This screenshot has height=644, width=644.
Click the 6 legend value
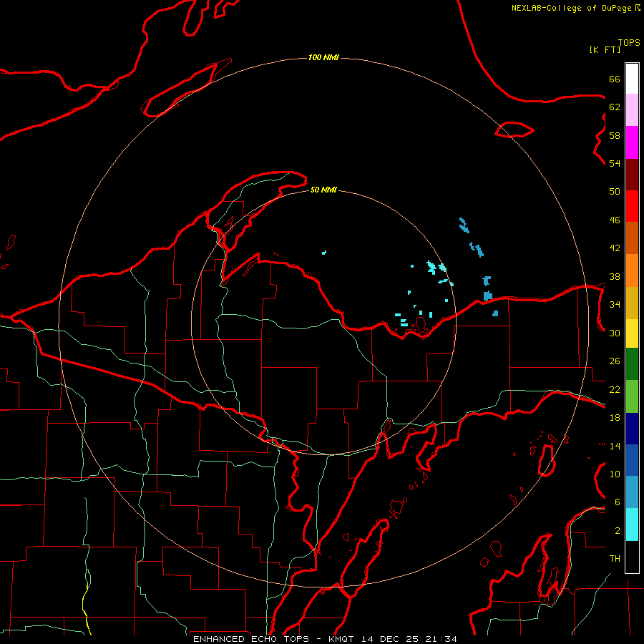[618, 502]
